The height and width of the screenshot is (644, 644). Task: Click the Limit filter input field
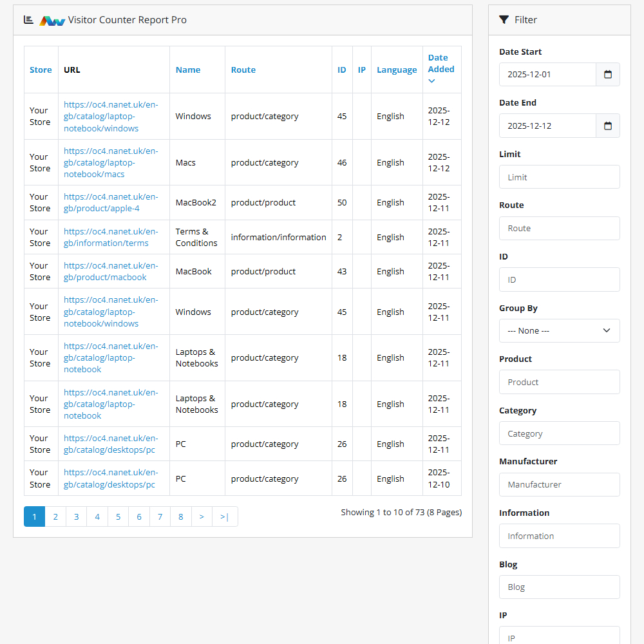[x=559, y=176]
